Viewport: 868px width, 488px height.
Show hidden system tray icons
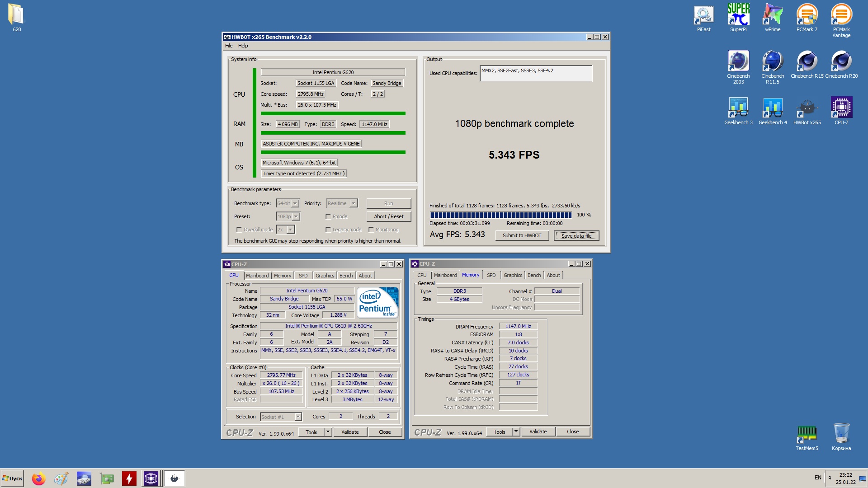click(830, 478)
